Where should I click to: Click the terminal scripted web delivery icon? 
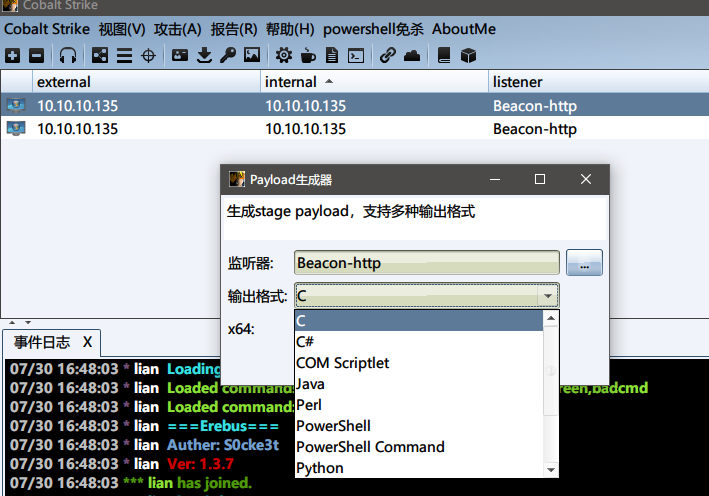(x=356, y=56)
